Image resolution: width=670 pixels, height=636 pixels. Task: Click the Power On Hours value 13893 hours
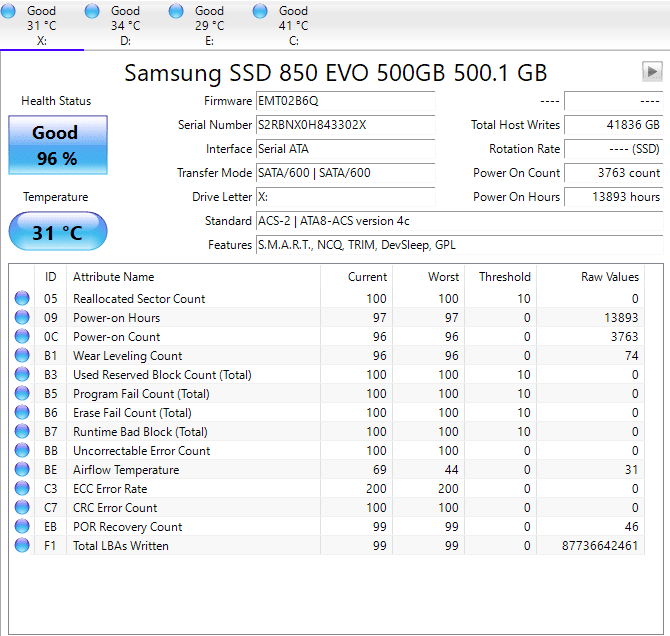tap(614, 197)
